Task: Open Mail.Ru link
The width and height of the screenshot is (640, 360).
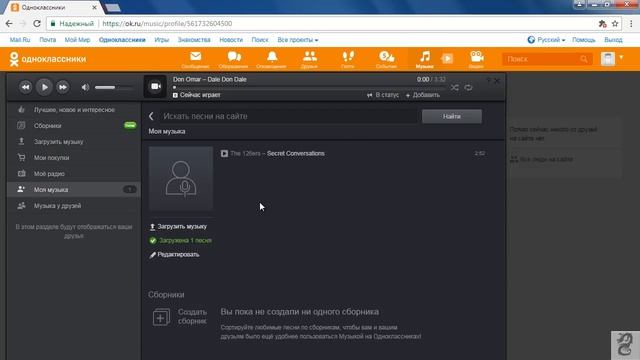Action: 20,40
